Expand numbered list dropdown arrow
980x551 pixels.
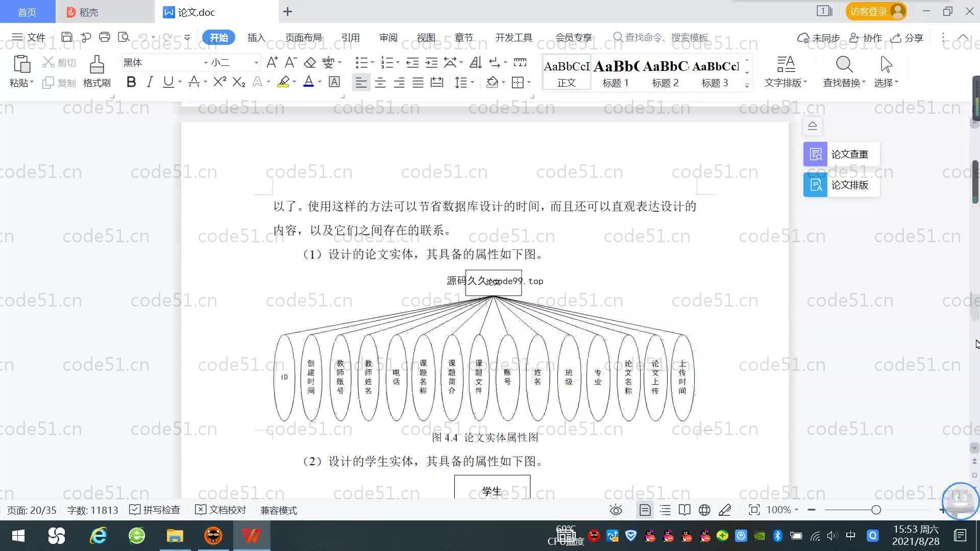398,63
